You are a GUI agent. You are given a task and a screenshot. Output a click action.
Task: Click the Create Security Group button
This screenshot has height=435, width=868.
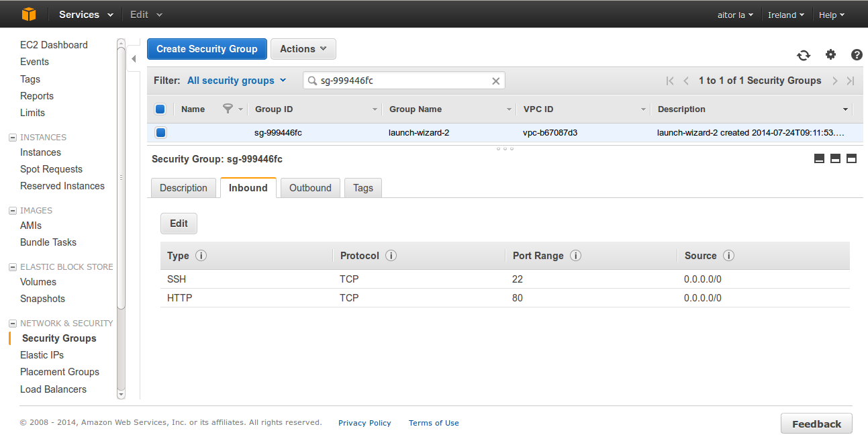[207, 49]
